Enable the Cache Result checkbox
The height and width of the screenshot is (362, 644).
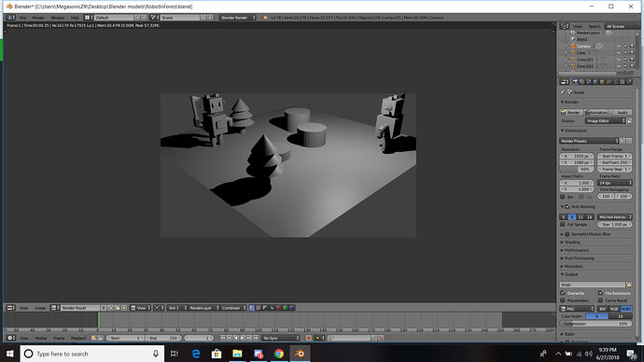pyautogui.click(x=600, y=300)
